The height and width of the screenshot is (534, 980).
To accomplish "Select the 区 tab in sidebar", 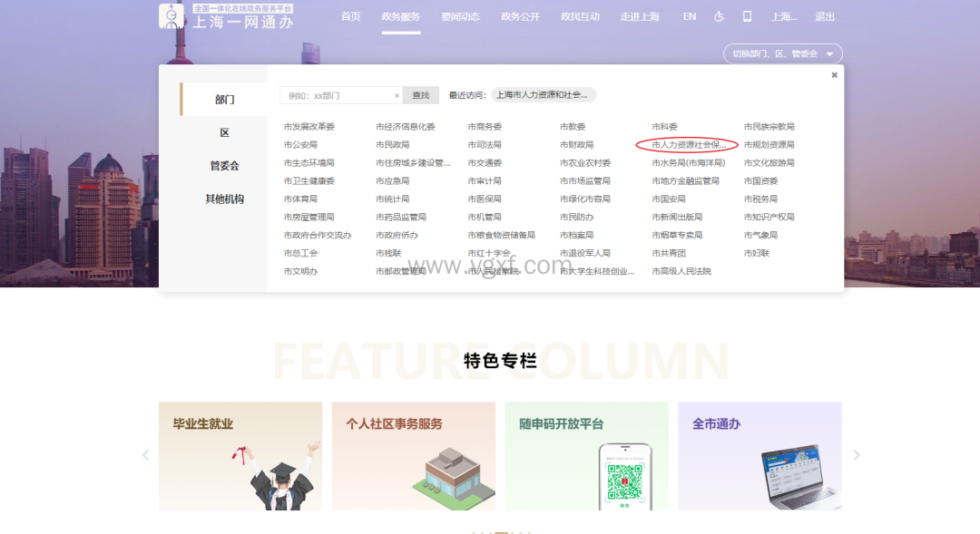I will [x=224, y=133].
